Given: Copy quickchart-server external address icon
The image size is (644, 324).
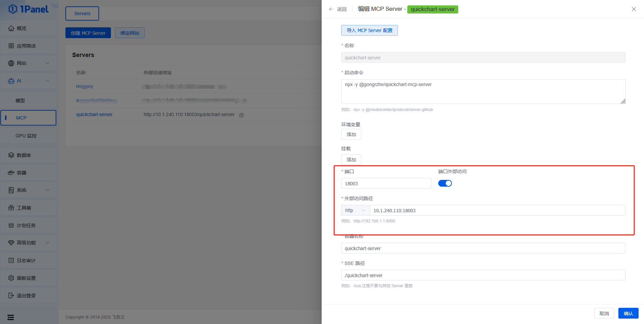Looking at the screenshot, I should (241, 115).
